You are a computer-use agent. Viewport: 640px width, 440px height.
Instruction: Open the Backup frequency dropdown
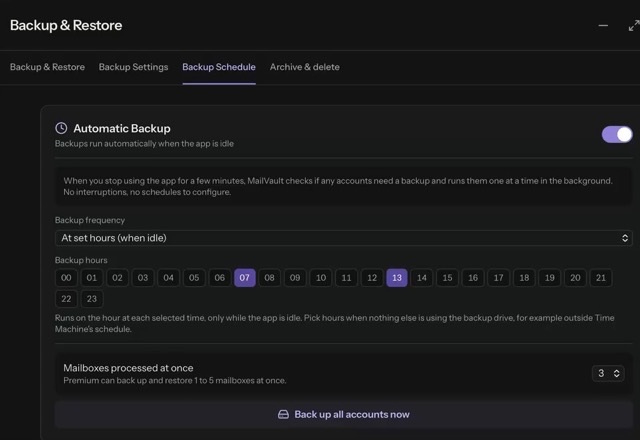[x=344, y=238]
